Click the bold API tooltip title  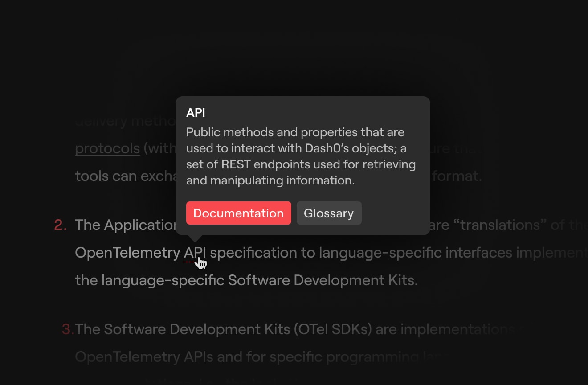[x=196, y=113]
